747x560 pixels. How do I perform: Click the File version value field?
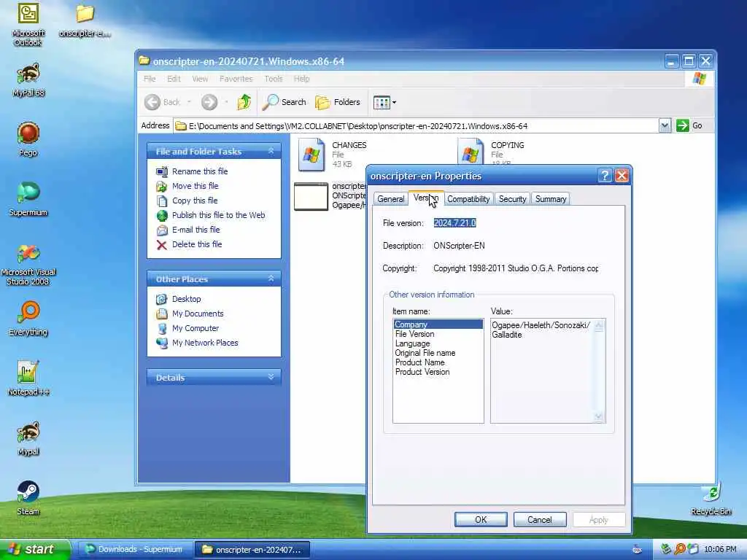(455, 223)
